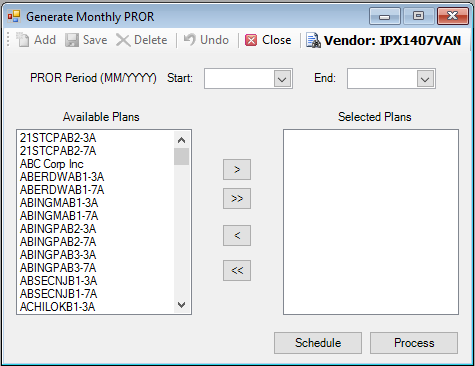The height and width of the screenshot is (366, 475).
Task: Click the red Close toolbar icon
Action: point(251,40)
